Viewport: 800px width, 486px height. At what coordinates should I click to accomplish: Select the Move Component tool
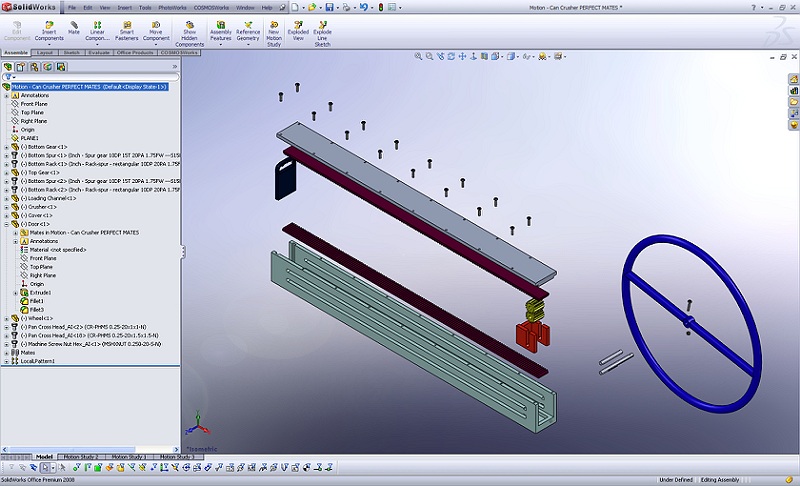pyautogui.click(x=156, y=24)
